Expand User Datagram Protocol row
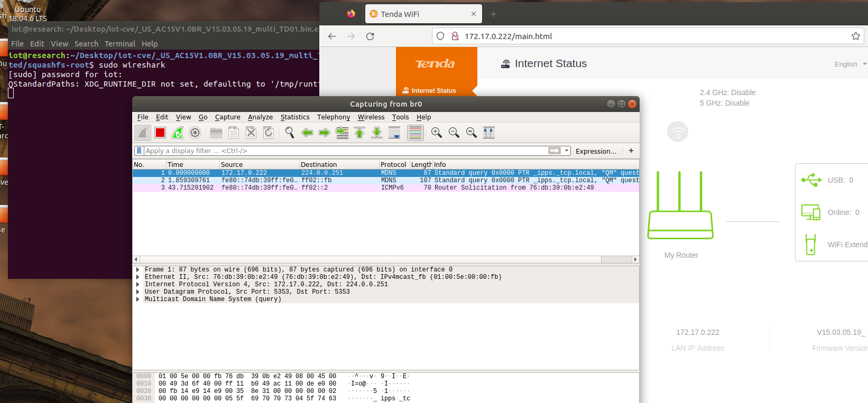This screenshot has width=868, height=403. click(138, 292)
